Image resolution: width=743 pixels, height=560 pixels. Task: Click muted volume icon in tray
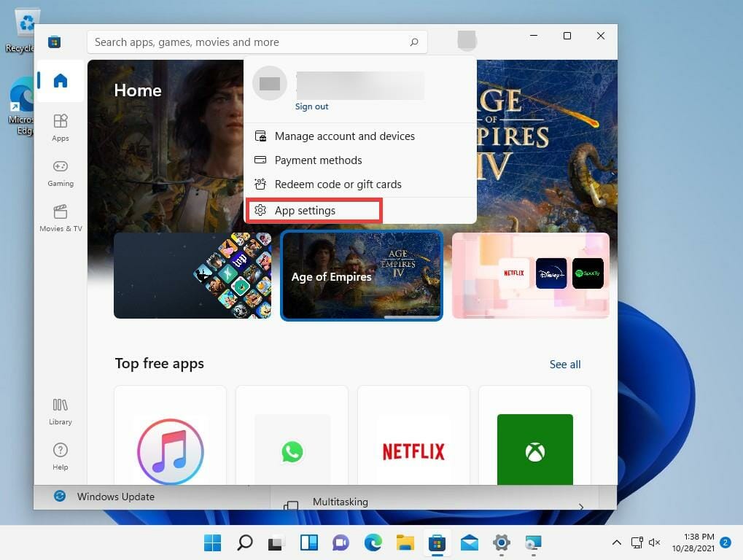654,542
